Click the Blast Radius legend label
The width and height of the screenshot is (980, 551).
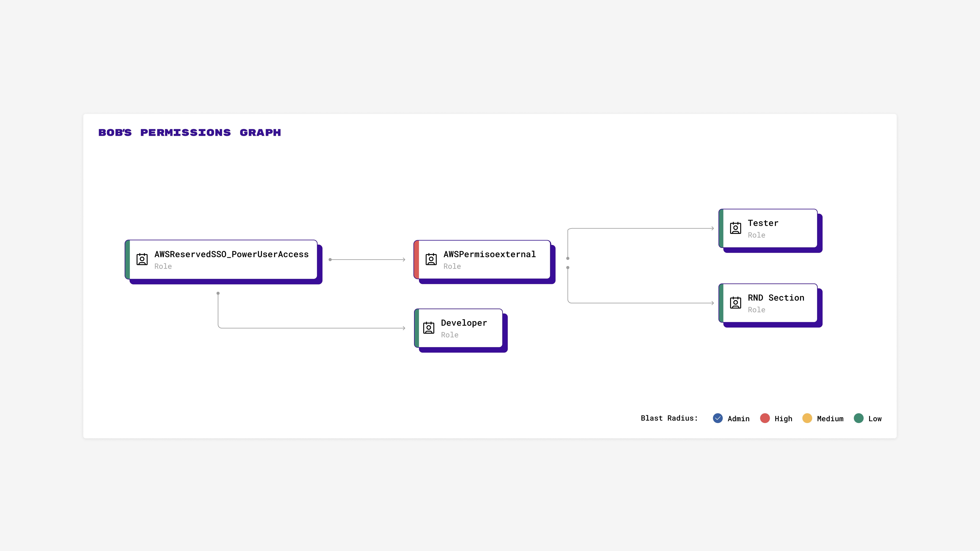click(x=669, y=418)
